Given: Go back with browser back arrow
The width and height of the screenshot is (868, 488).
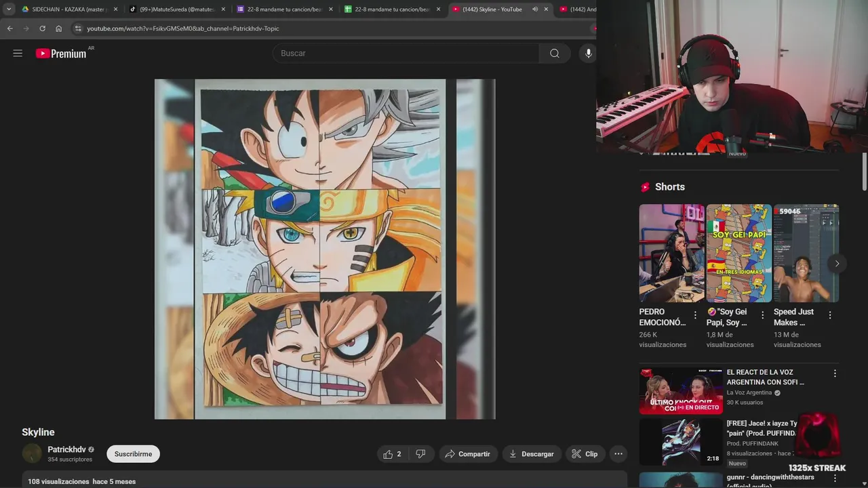Looking at the screenshot, I should [x=9, y=28].
